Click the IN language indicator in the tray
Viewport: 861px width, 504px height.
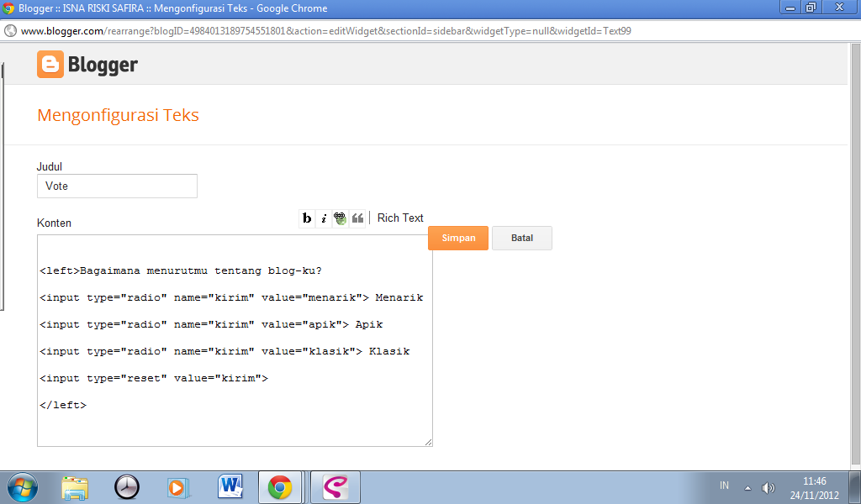click(x=724, y=486)
